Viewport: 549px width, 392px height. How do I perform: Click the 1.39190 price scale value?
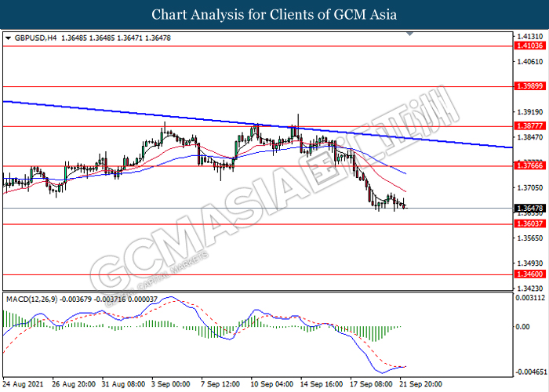[530, 112]
